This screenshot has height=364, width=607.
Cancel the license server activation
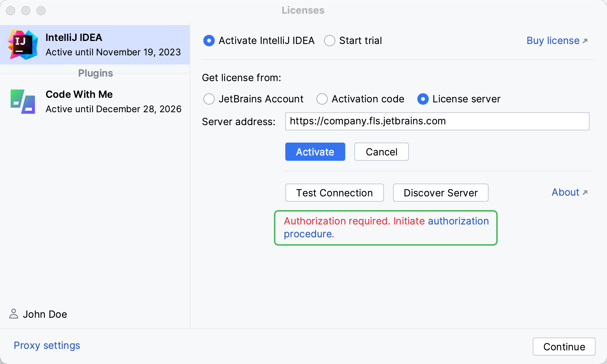[381, 152]
